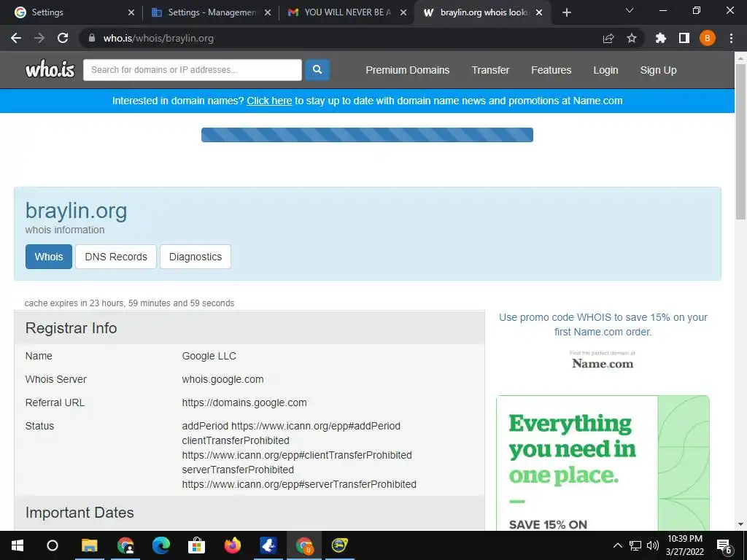Select the 'https://domains.google.com' value
This screenshot has width=747, height=560.
click(x=244, y=402)
